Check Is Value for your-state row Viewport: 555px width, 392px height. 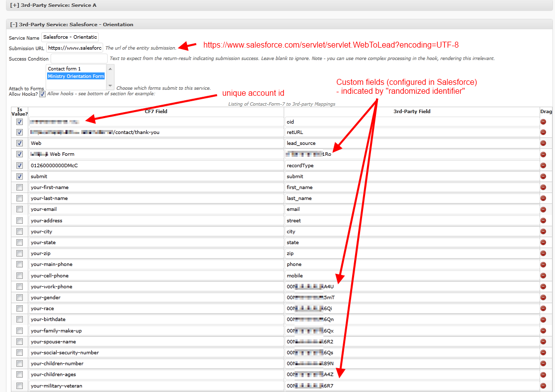pyautogui.click(x=19, y=243)
